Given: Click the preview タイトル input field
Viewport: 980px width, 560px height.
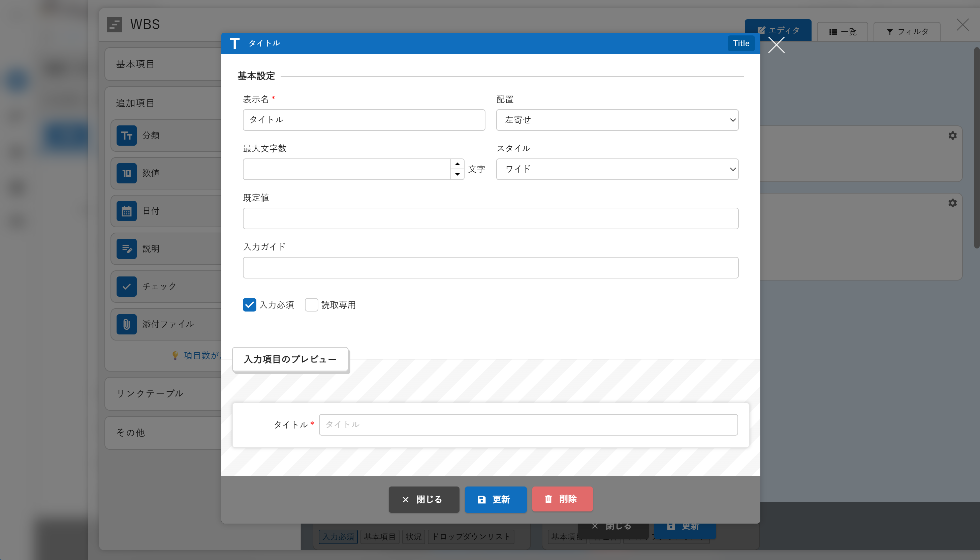Looking at the screenshot, I should [529, 424].
